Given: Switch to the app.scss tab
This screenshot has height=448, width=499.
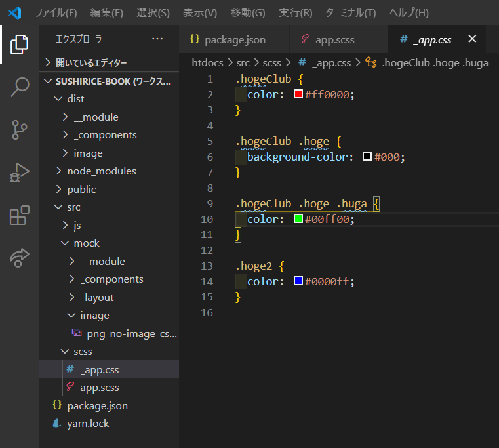Looking at the screenshot, I should (339, 39).
